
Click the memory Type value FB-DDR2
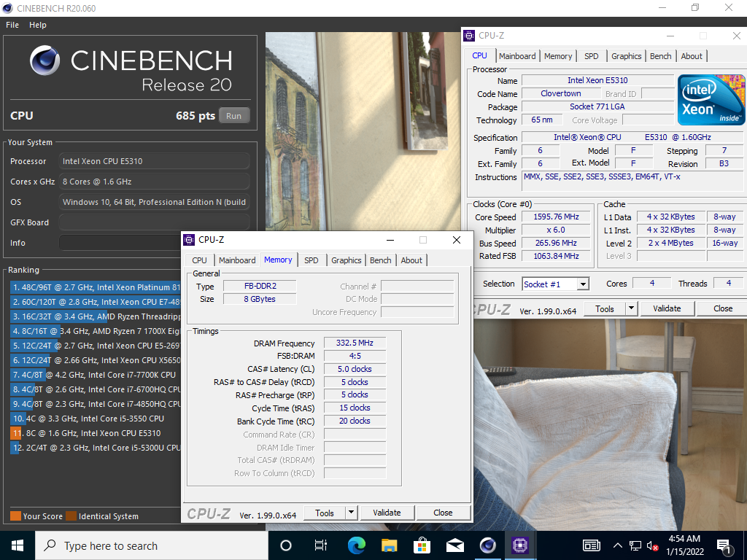point(260,286)
